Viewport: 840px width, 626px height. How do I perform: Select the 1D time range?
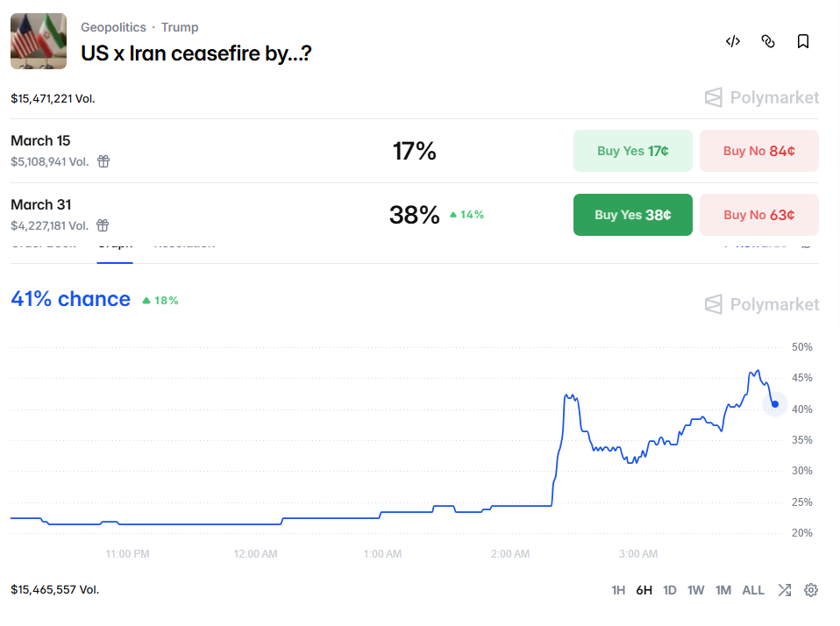click(670, 590)
